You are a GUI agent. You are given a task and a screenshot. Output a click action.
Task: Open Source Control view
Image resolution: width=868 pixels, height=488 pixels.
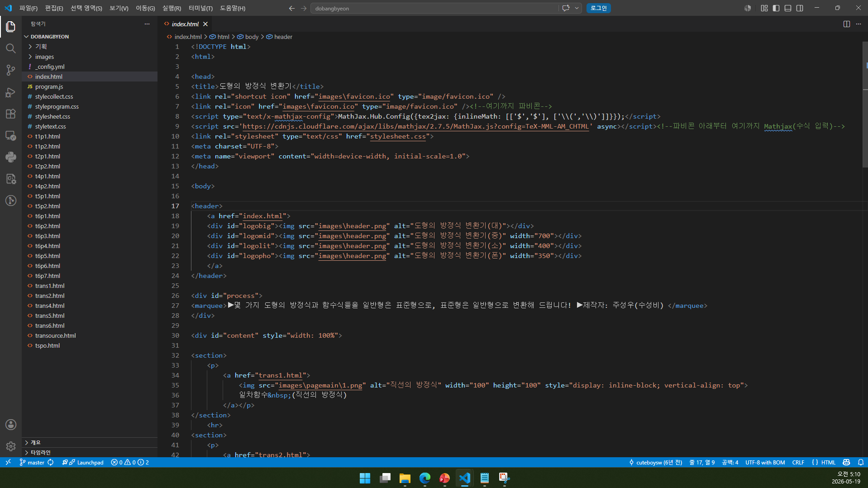point(10,70)
